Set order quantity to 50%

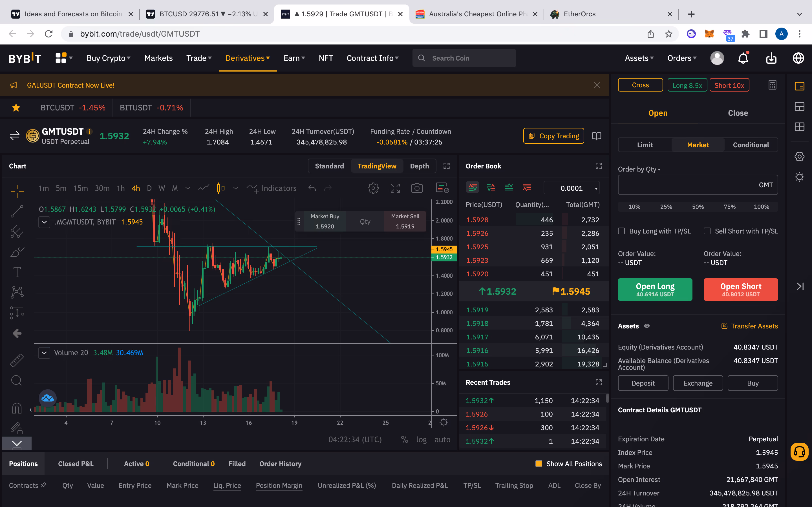click(x=698, y=207)
